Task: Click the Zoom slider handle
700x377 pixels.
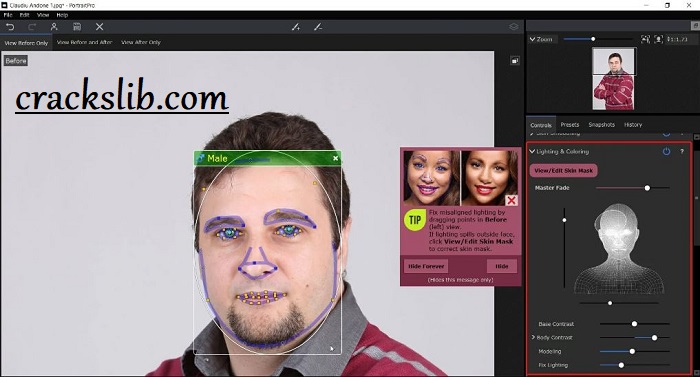Action: [x=593, y=39]
